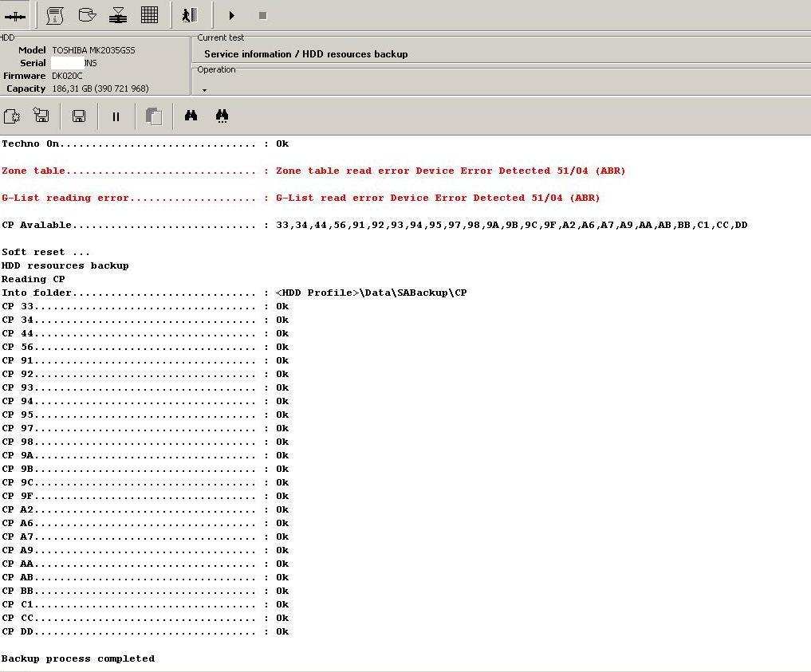Click the 'CP AA' log row
The height and width of the screenshot is (672, 811).
[145, 564]
